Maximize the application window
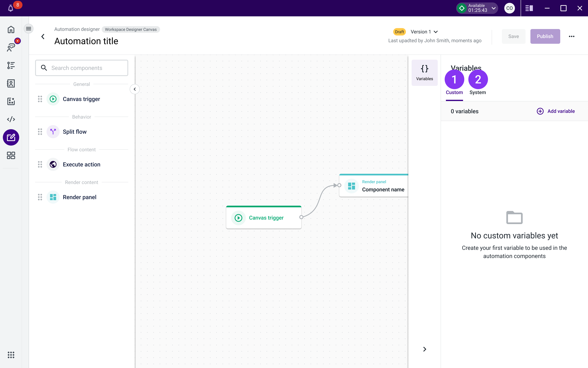 click(x=563, y=8)
